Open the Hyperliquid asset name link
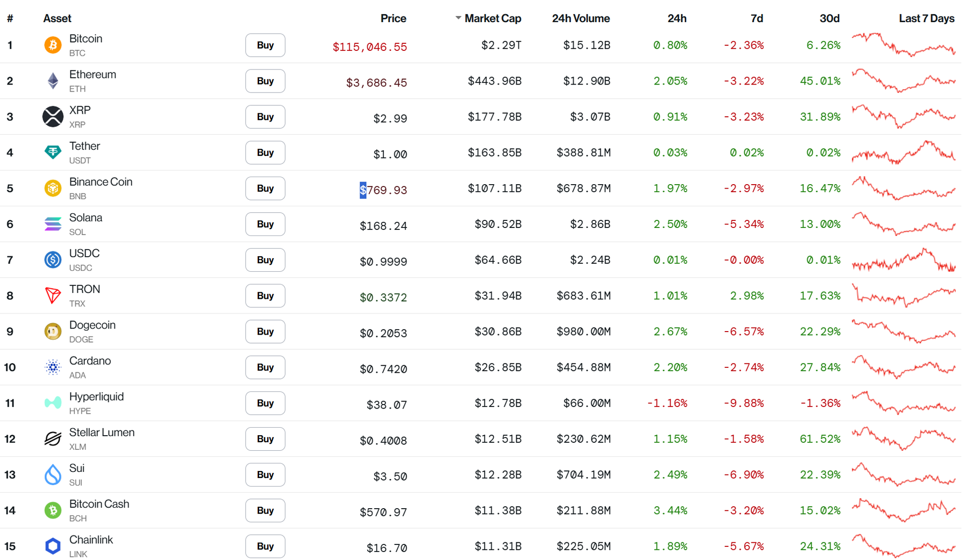 [96, 396]
